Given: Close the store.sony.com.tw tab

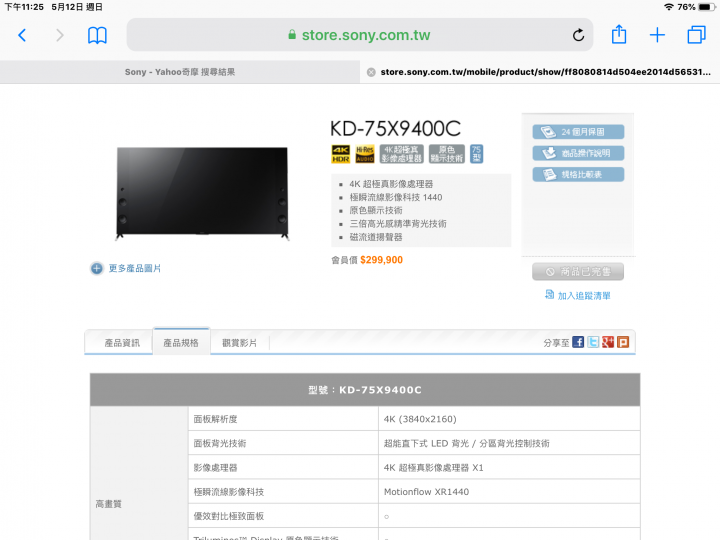Looking at the screenshot, I should 371,72.
